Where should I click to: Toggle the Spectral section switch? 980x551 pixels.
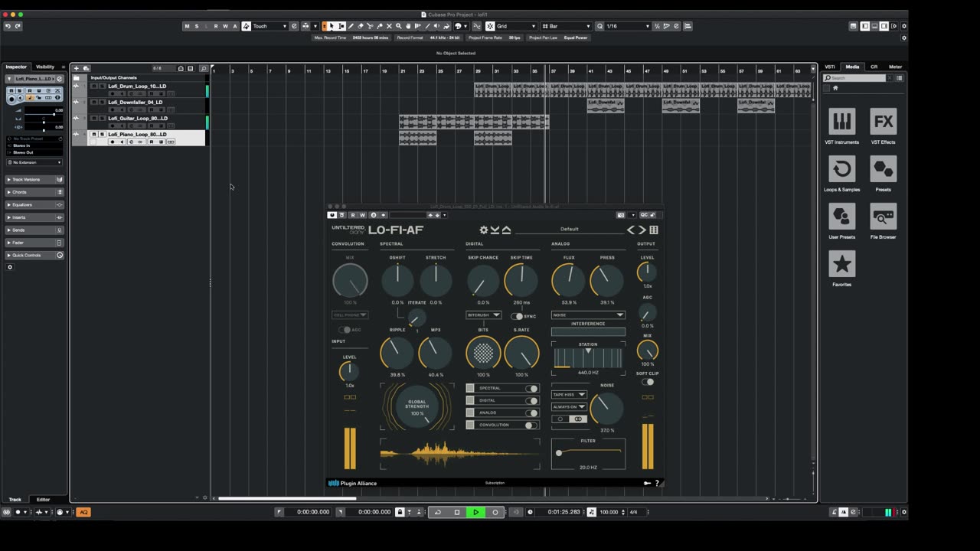pos(531,389)
